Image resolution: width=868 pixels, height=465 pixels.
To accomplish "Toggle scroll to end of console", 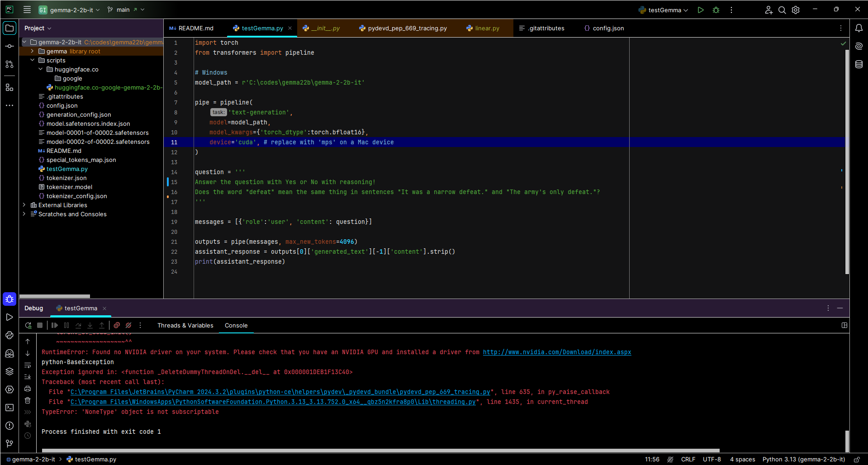I will point(28,377).
